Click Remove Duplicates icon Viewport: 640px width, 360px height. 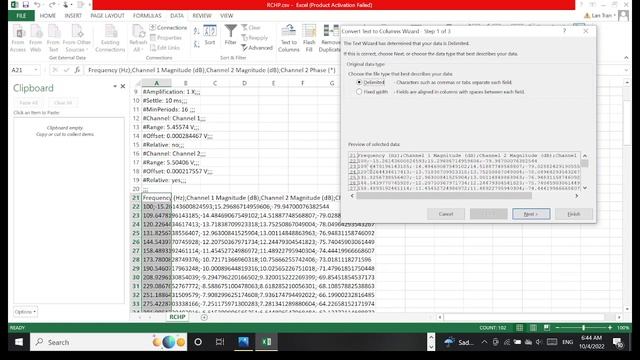[330, 38]
